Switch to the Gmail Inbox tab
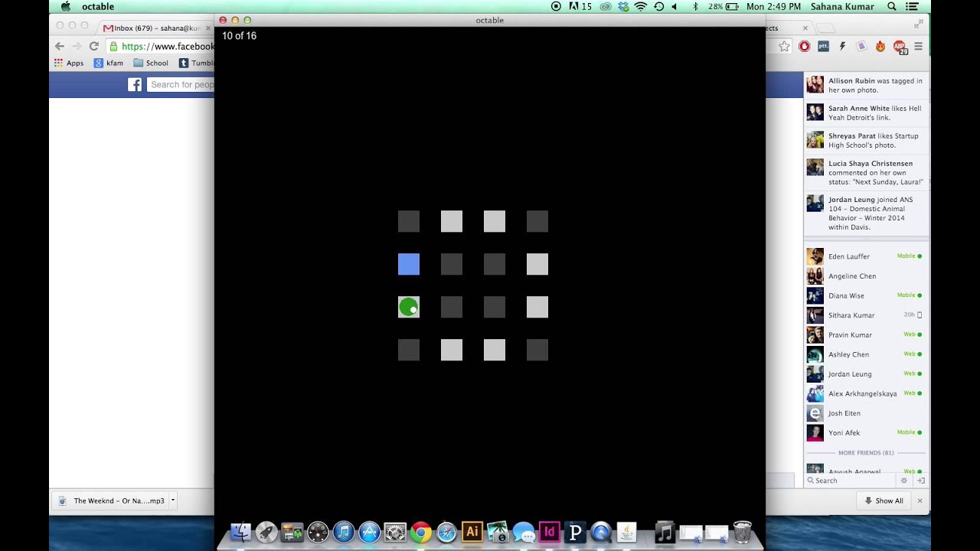Image resolution: width=980 pixels, height=551 pixels. coord(157,28)
